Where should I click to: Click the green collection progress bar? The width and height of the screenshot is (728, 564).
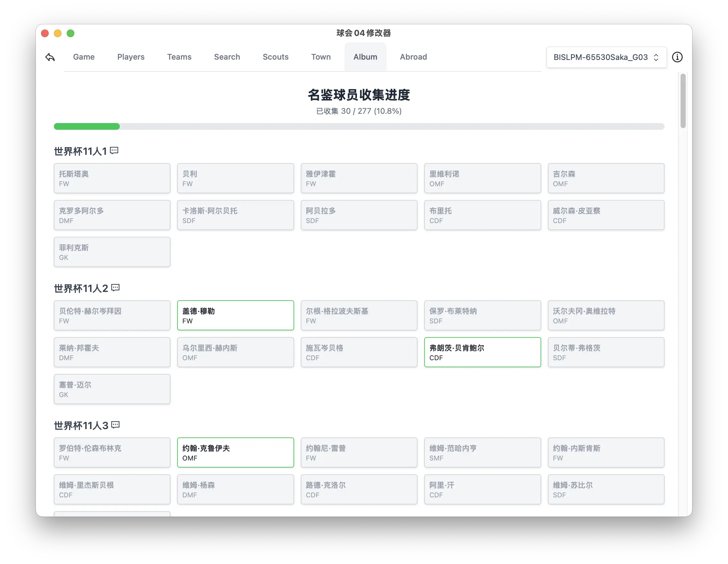pyautogui.click(x=86, y=127)
